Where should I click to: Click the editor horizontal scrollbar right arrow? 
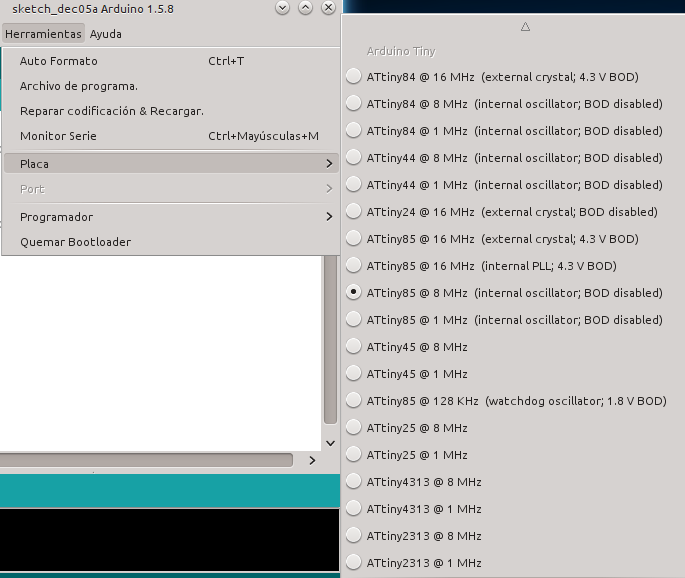coord(312,460)
